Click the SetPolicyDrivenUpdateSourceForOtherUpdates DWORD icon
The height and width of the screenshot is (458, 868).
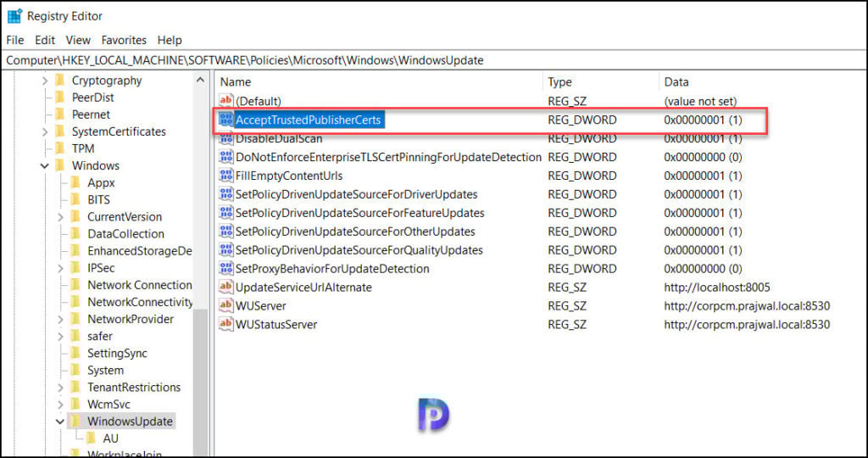[x=225, y=231]
